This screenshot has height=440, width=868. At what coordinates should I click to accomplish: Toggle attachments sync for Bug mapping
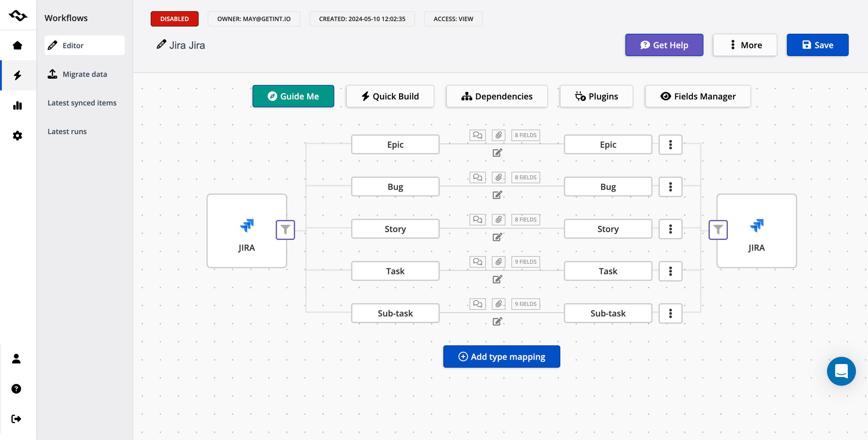(498, 177)
